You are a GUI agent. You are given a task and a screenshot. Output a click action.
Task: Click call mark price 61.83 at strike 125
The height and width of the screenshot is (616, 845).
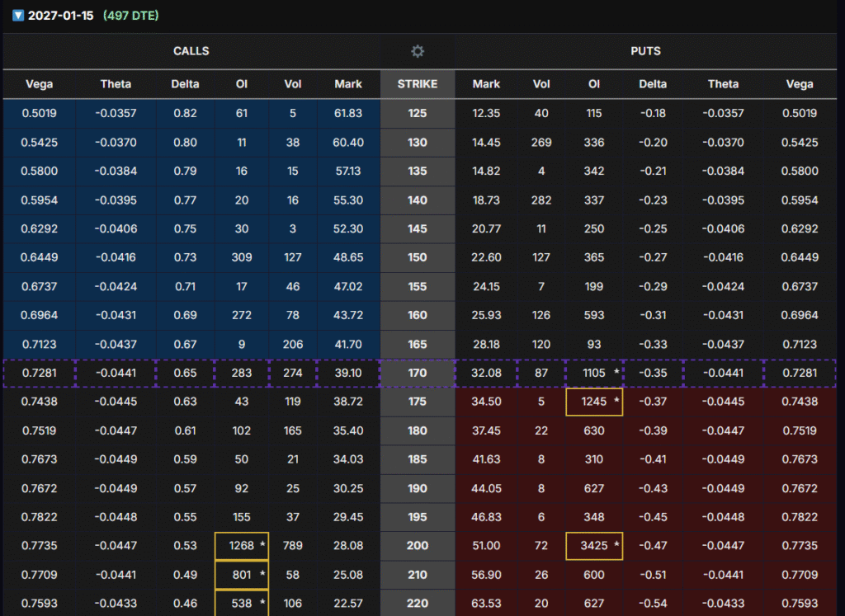click(x=348, y=113)
